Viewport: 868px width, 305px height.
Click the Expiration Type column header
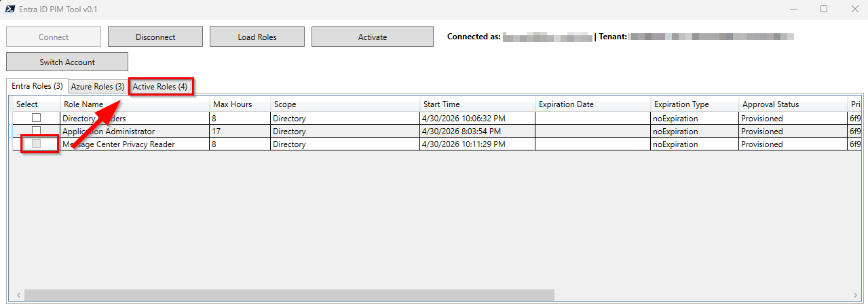coord(694,104)
